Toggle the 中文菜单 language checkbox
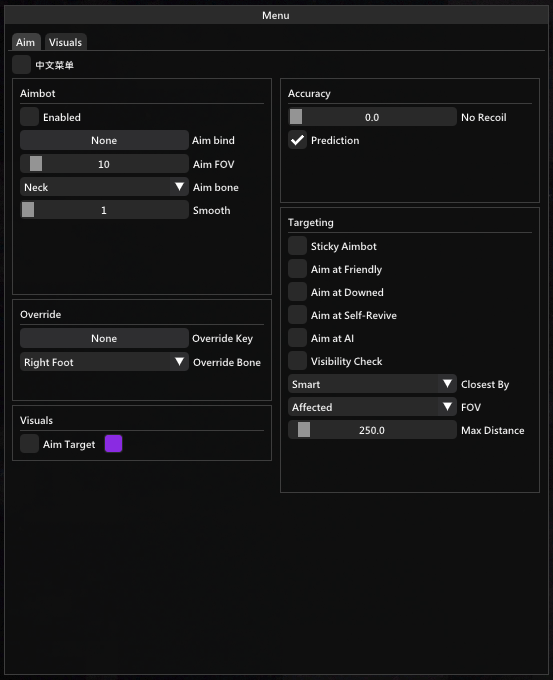The width and height of the screenshot is (553, 680). [x=22, y=65]
